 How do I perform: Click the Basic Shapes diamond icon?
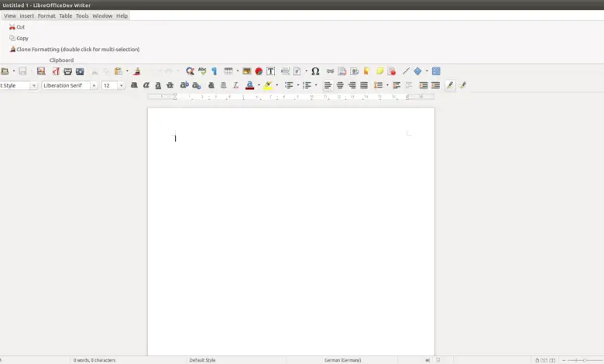[417, 71]
